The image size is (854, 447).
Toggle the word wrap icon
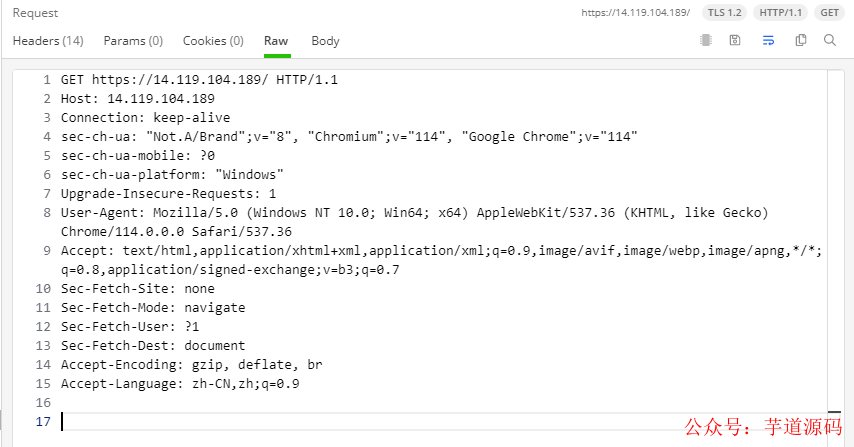(768, 40)
